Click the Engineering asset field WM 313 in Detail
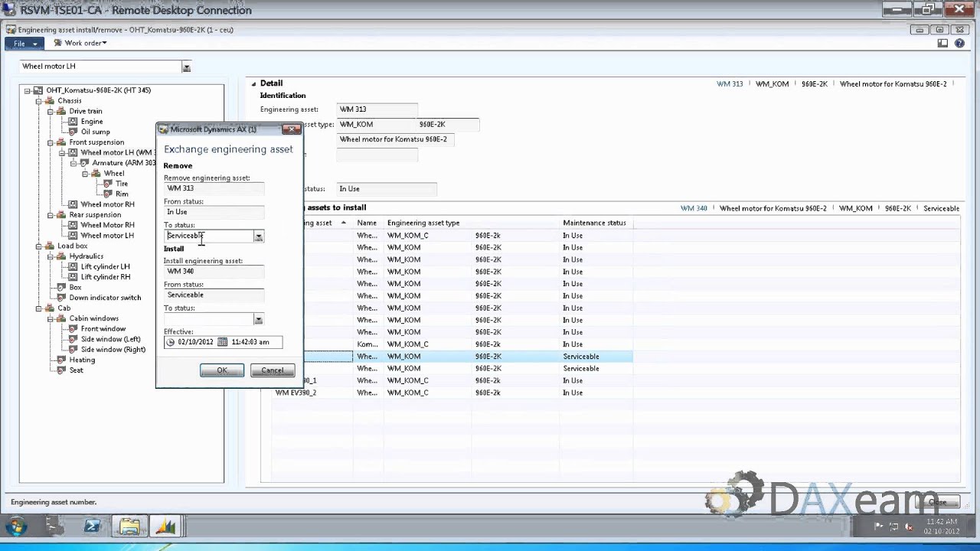980x551 pixels. coord(377,109)
